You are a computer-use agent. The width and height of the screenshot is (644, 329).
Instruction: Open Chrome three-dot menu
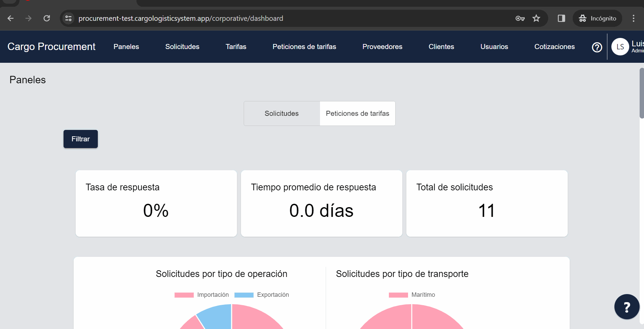tap(633, 18)
